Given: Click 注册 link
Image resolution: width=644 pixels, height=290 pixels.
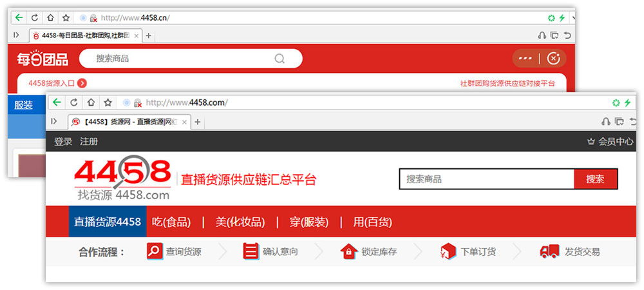Looking at the screenshot, I should pyautogui.click(x=89, y=142).
